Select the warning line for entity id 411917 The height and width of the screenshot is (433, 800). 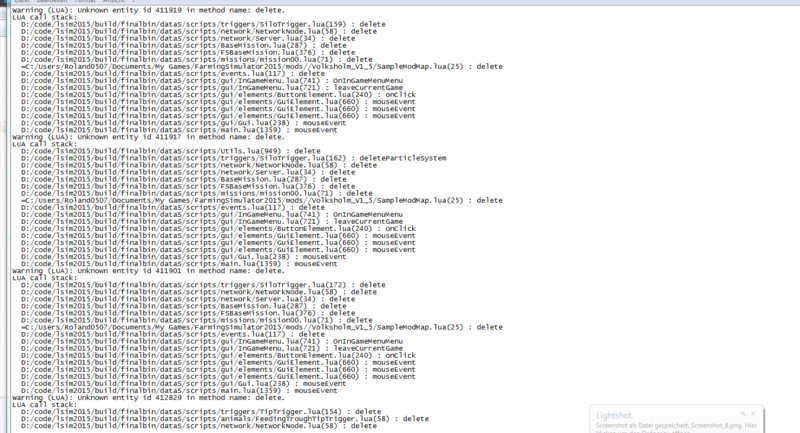coord(148,137)
